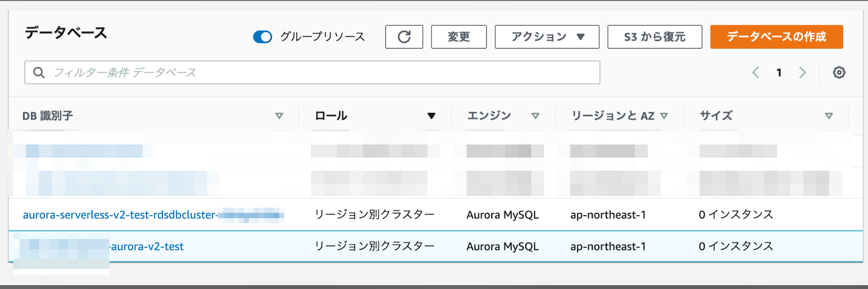The width and height of the screenshot is (868, 289).
Task: Sort by サイズ column arrow
Action: tap(829, 116)
